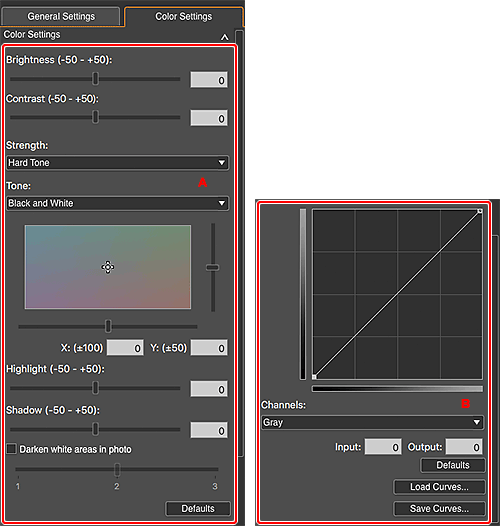This screenshot has width=500, height=526.
Task: Click the X (±100) value field
Action: click(x=125, y=348)
